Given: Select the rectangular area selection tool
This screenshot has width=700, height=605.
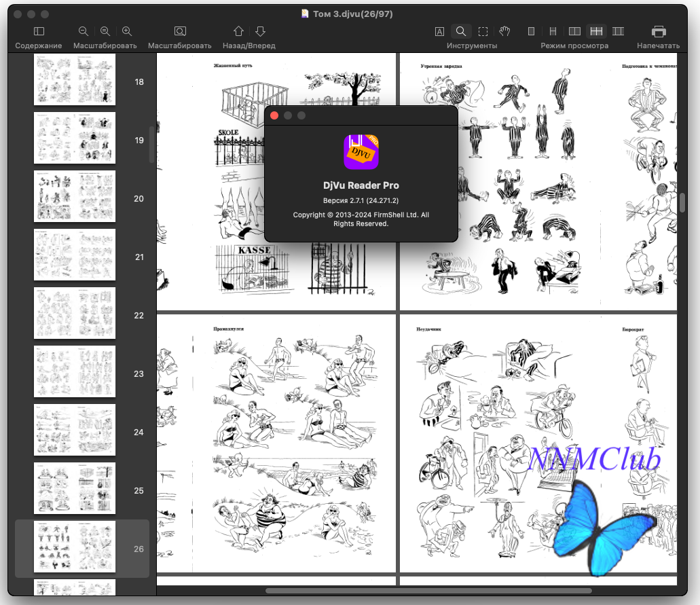Looking at the screenshot, I should pos(483,31).
